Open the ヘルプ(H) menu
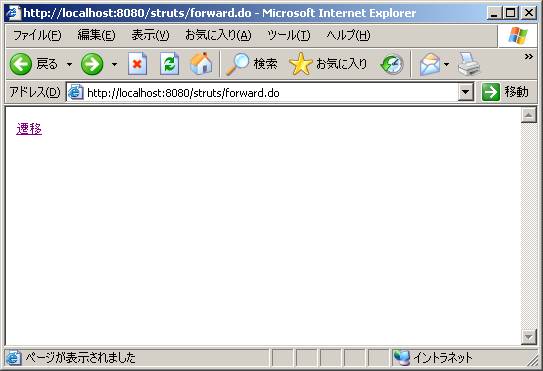This screenshot has height=371, width=543. [348, 35]
